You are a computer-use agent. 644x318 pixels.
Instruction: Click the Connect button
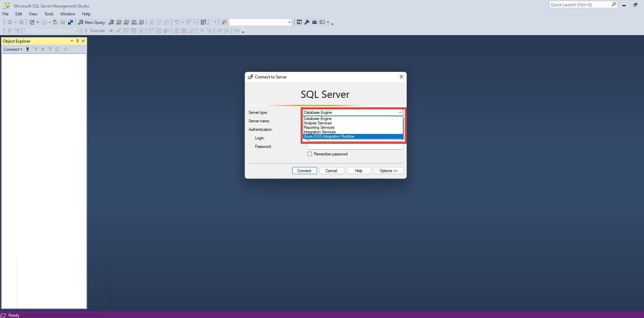click(304, 170)
